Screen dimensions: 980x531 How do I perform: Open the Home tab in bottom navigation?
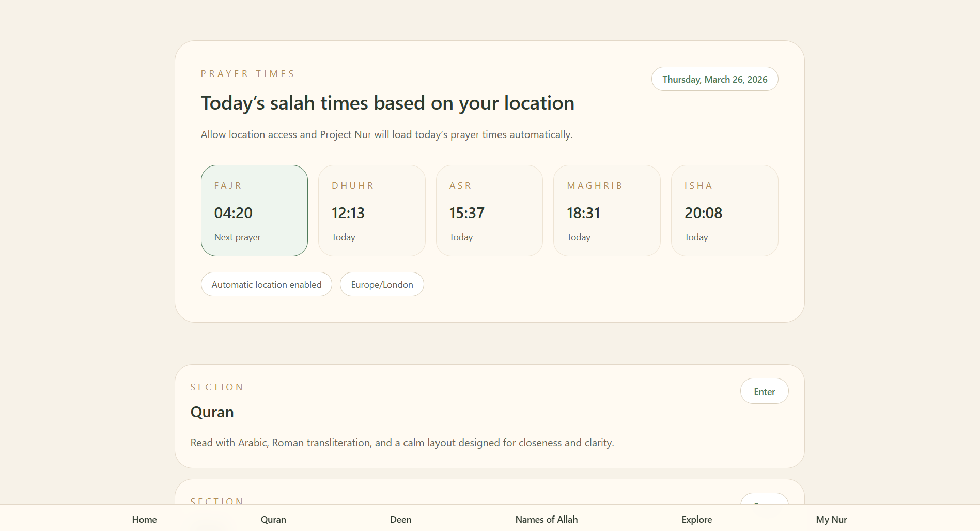pos(144,519)
